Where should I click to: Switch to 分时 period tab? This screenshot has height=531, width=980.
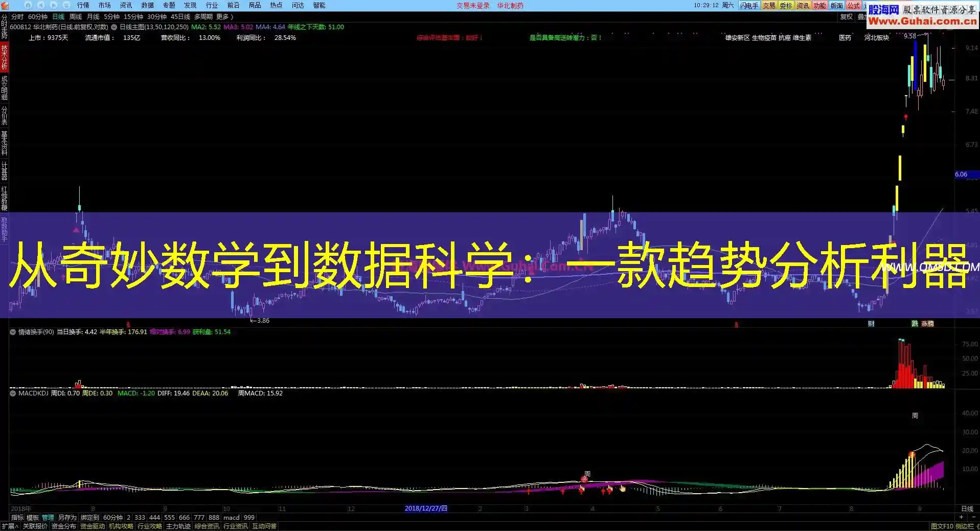[17, 17]
